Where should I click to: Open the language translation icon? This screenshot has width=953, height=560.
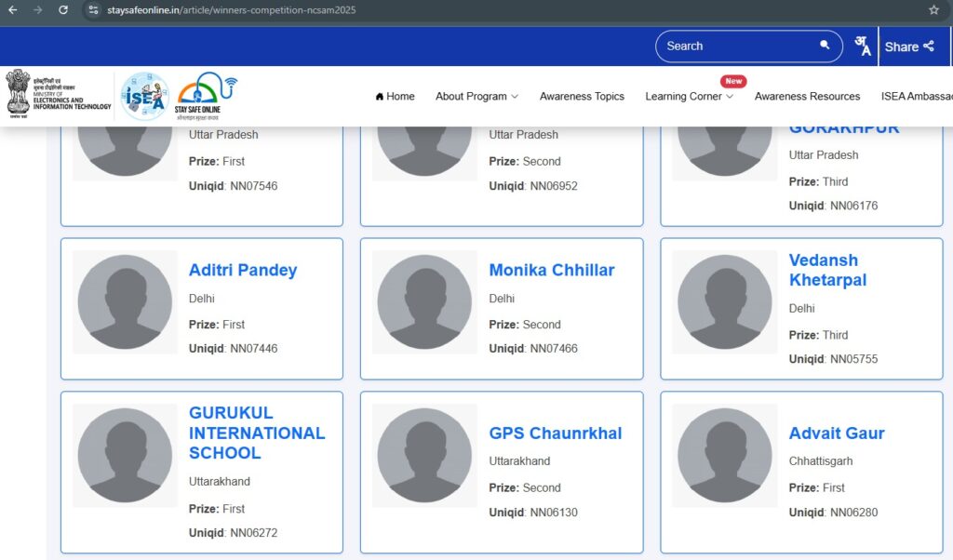(863, 47)
